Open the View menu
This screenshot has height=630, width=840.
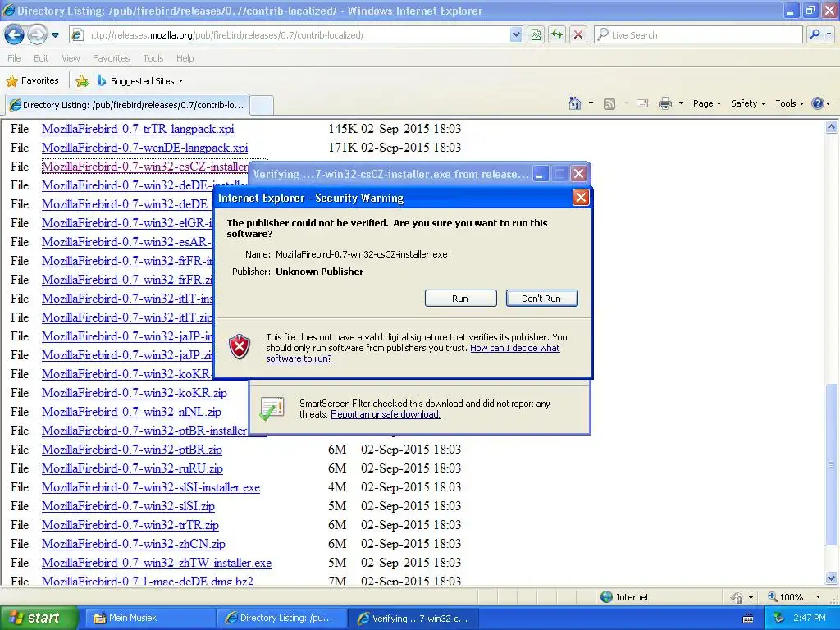pyautogui.click(x=71, y=58)
